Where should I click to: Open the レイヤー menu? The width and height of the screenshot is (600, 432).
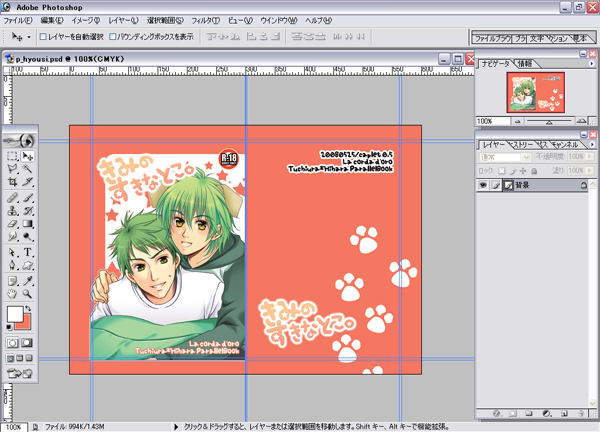[x=123, y=21]
